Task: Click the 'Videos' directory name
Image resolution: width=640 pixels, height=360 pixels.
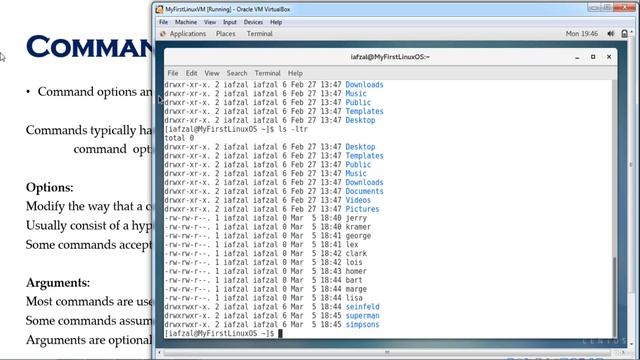Action: coord(358,200)
